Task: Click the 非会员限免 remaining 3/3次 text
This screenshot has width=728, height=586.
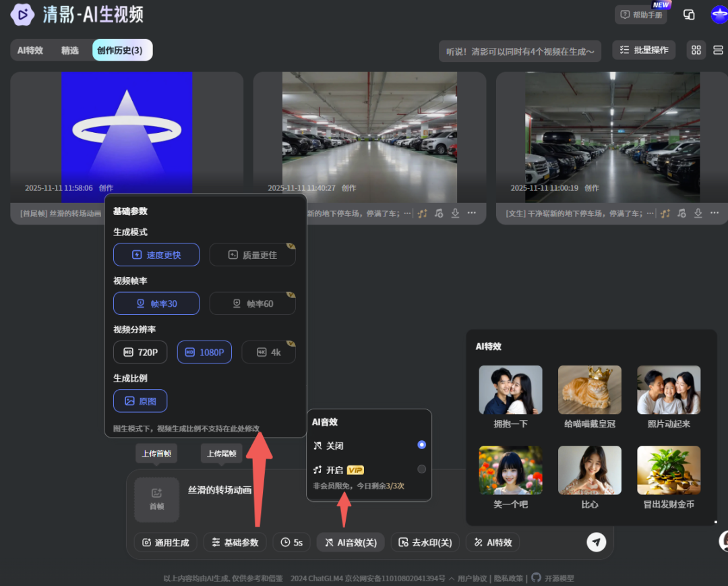Action: coord(359,486)
